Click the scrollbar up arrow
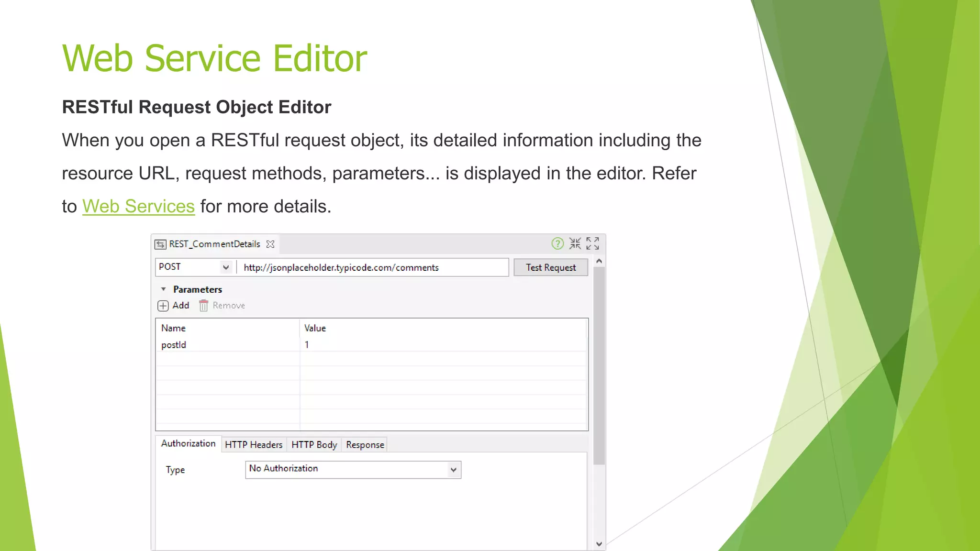 coord(599,261)
